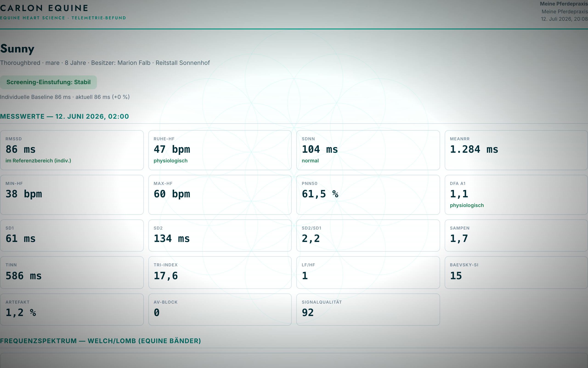Click the Messwerte 12. Juni 2026 heading
The height and width of the screenshot is (368, 588).
click(x=64, y=116)
